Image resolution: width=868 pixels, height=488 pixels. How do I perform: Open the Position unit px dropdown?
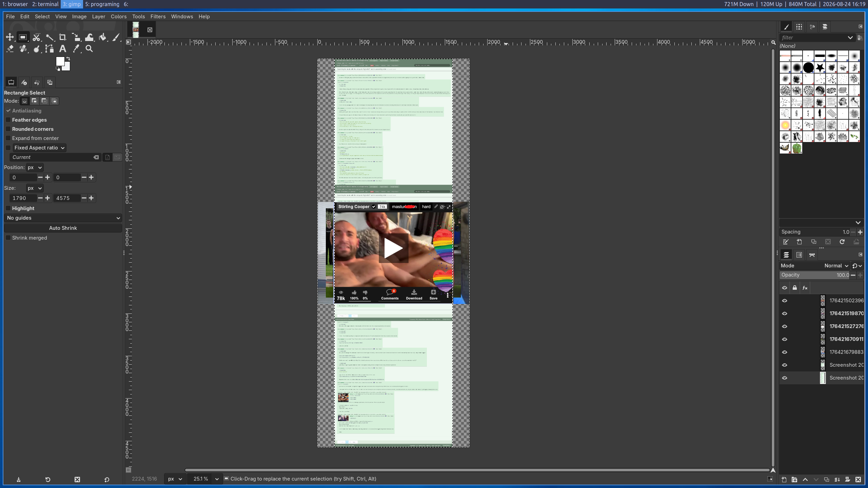coord(35,167)
